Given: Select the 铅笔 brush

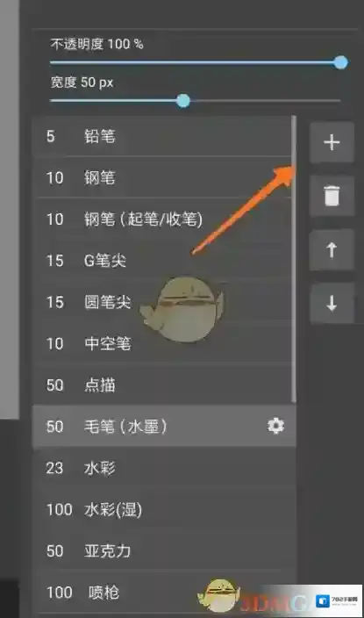Looking at the screenshot, I should (x=163, y=136).
